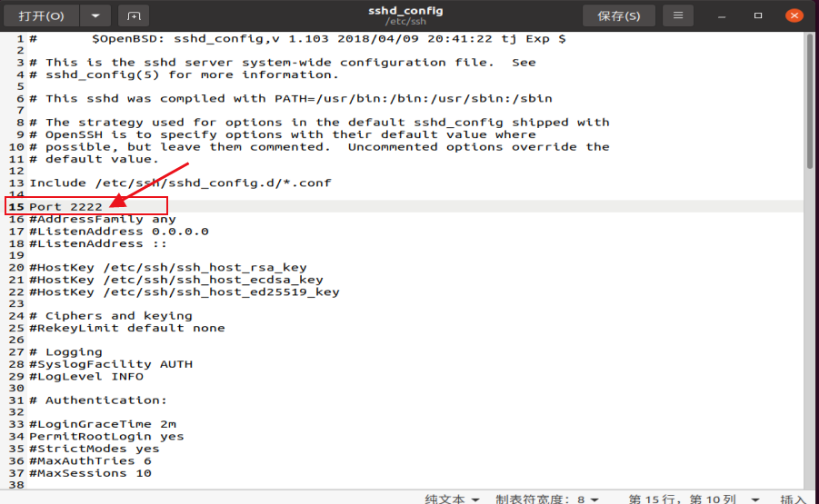Open the 纯文本 syntax highlighting dropdown
This screenshot has width=819, height=504.
[453, 499]
